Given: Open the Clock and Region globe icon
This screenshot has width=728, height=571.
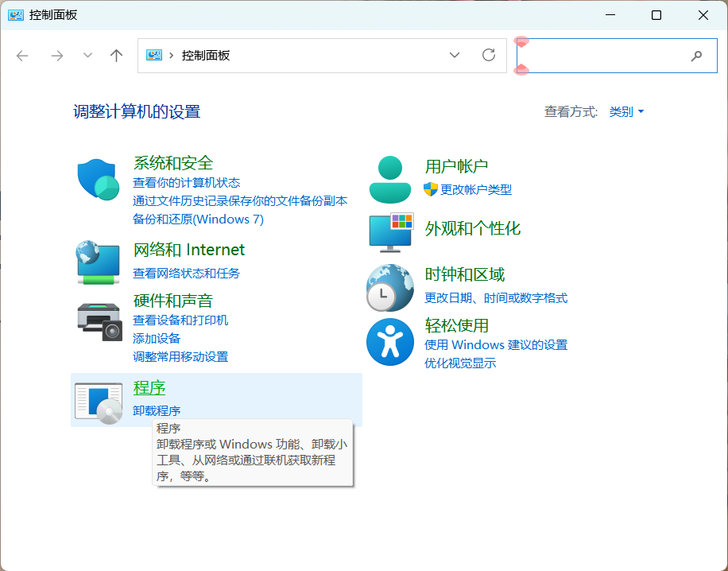Looking at the screenshot, I should [390, 288].
